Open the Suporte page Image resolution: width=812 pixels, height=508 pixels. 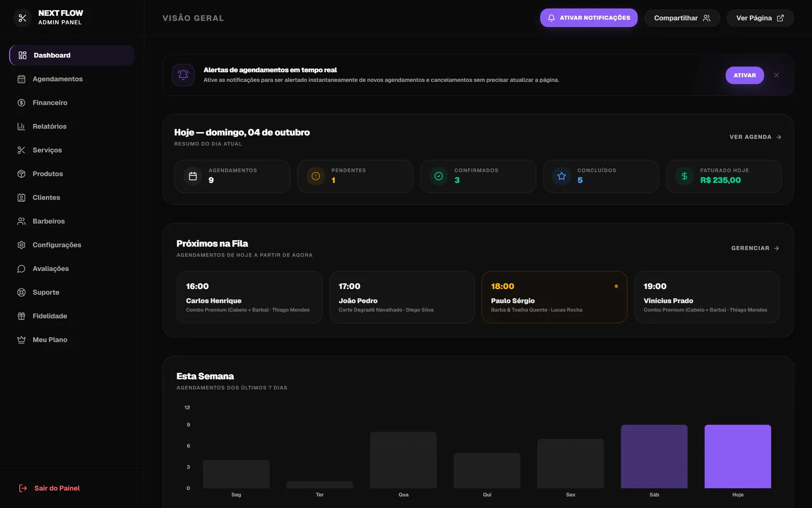pyautogui.click(x=72, y=293)
